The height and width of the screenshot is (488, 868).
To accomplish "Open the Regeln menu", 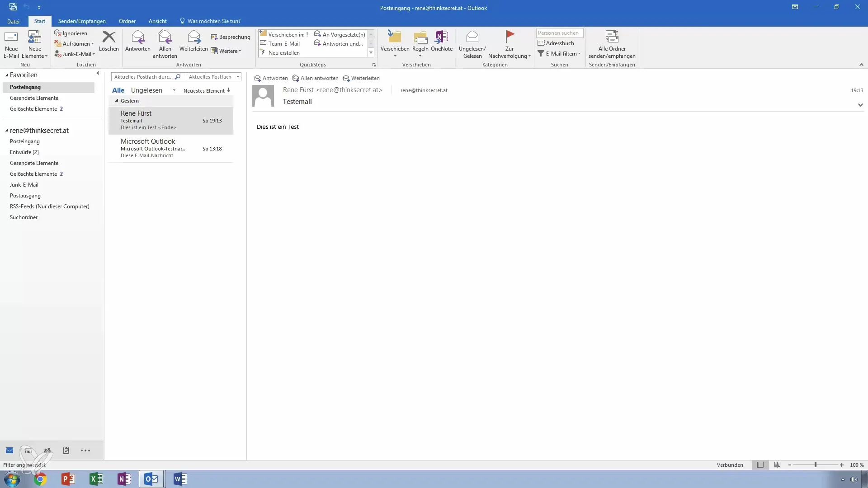I will (x=420, y=44).
